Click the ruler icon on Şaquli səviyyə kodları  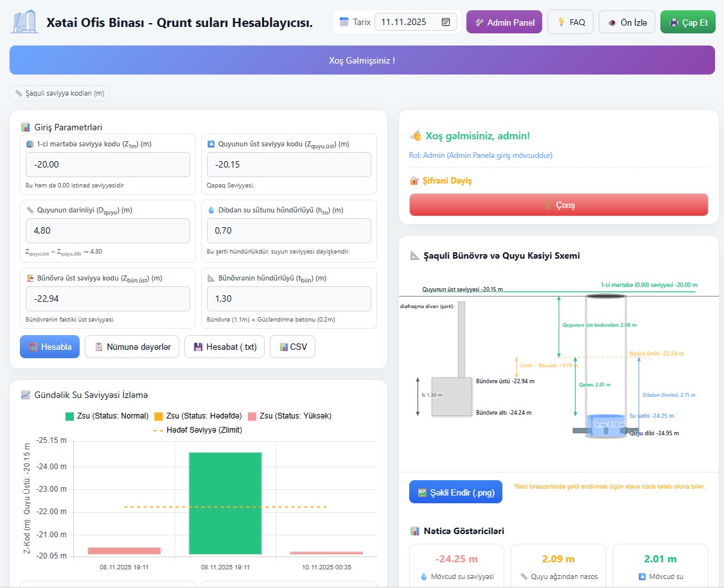coord(19,94)
